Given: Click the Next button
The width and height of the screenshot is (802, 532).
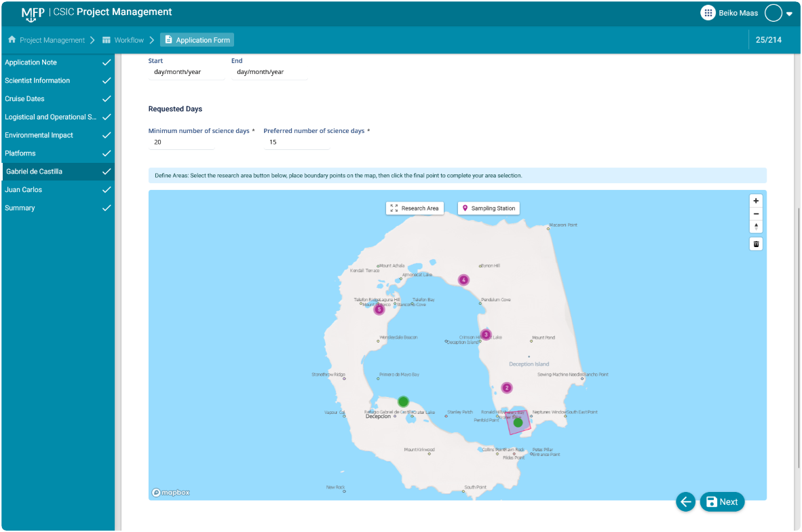Looking at the screenshot, I should [722, 501].
